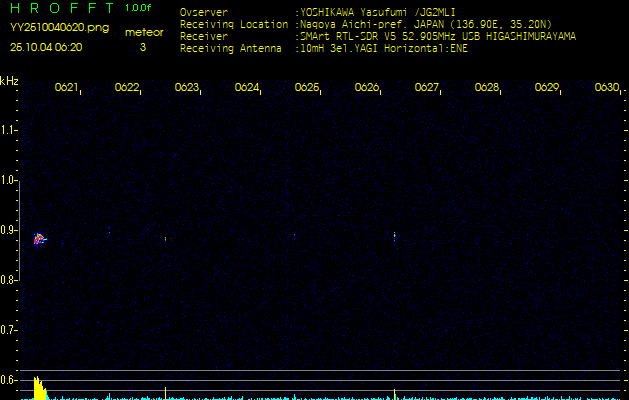
Task: Click the 1.0 frequency axis label
Action: point(7,180)
